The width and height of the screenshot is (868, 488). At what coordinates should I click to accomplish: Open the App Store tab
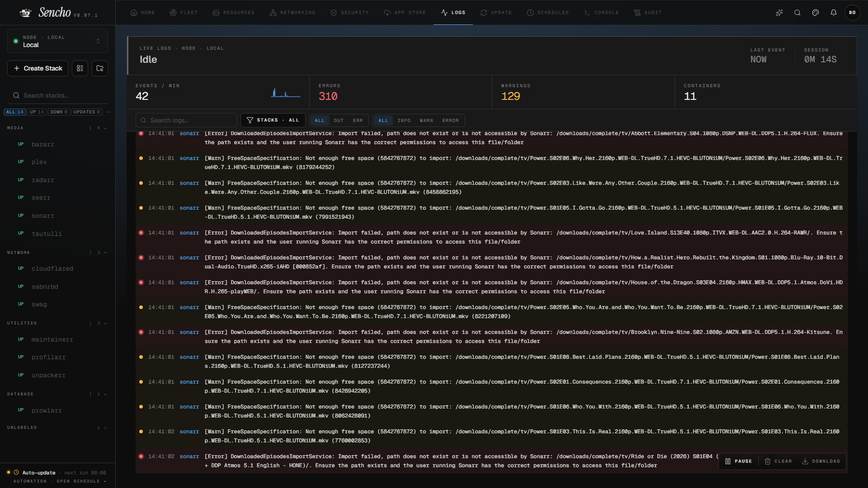(x=405, y=13)
